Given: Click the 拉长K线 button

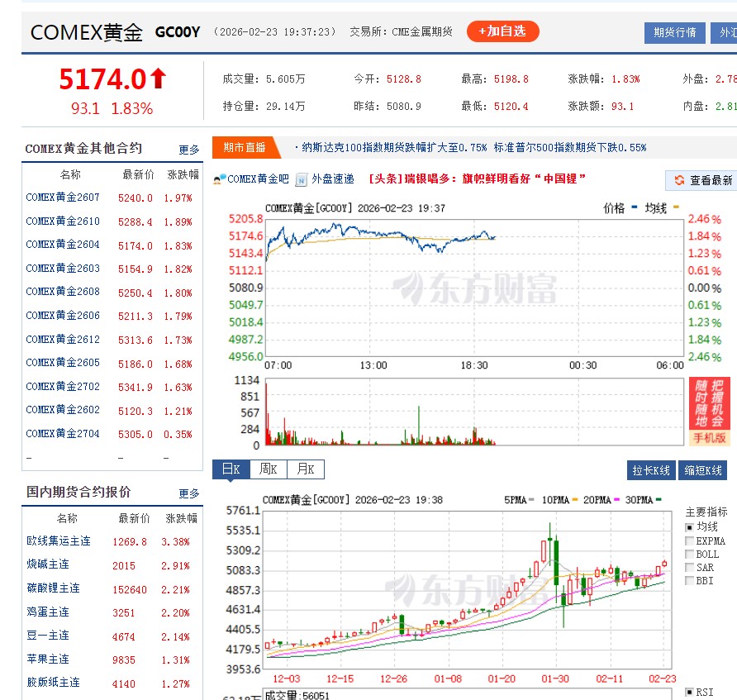Looking at the screenshot, I should pos(652,469).
